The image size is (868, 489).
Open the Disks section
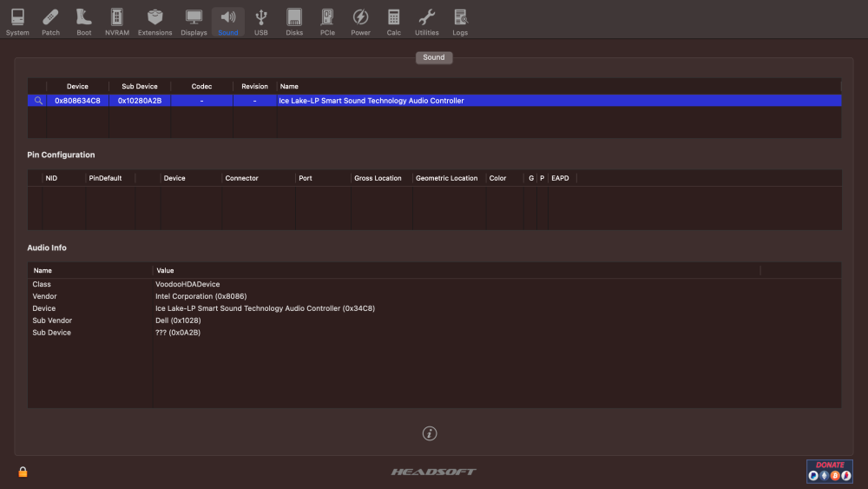tap(294, 23)
